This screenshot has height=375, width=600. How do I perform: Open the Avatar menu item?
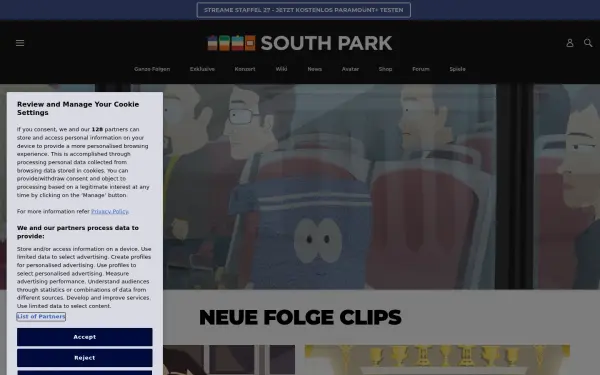pyautogui.click(x=350, y=69)
